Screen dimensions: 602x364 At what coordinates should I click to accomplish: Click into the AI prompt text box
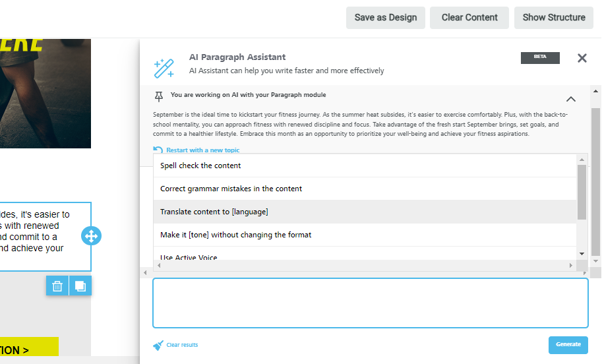370,303
